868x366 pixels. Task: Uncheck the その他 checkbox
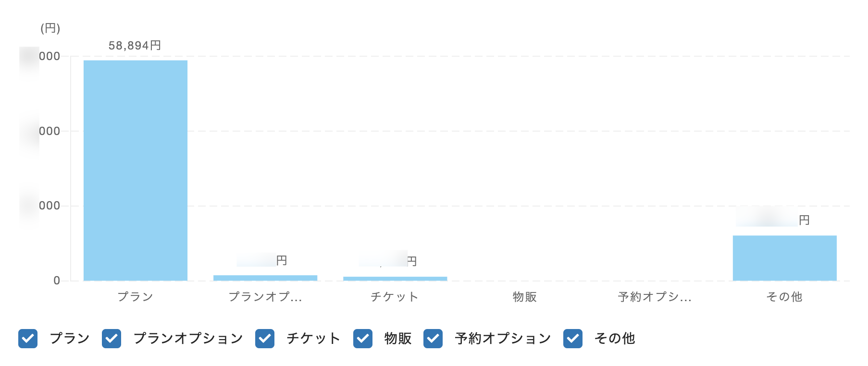click(573, 339)
